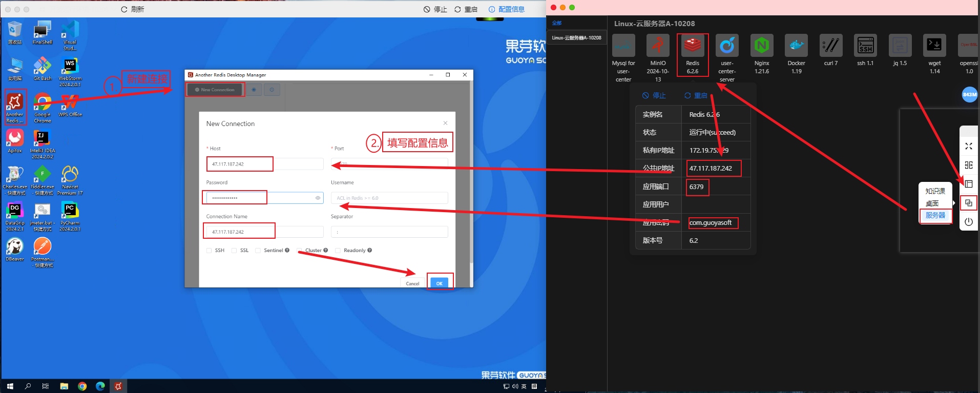Click the Host input field

coord(265,164)
